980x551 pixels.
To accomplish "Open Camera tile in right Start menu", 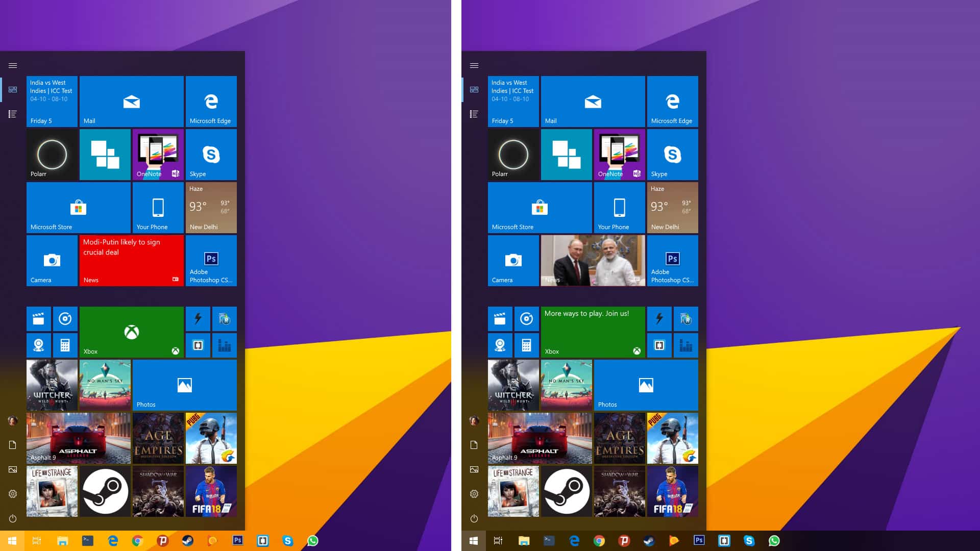I will pyautogui.click(x=513, y=261).
